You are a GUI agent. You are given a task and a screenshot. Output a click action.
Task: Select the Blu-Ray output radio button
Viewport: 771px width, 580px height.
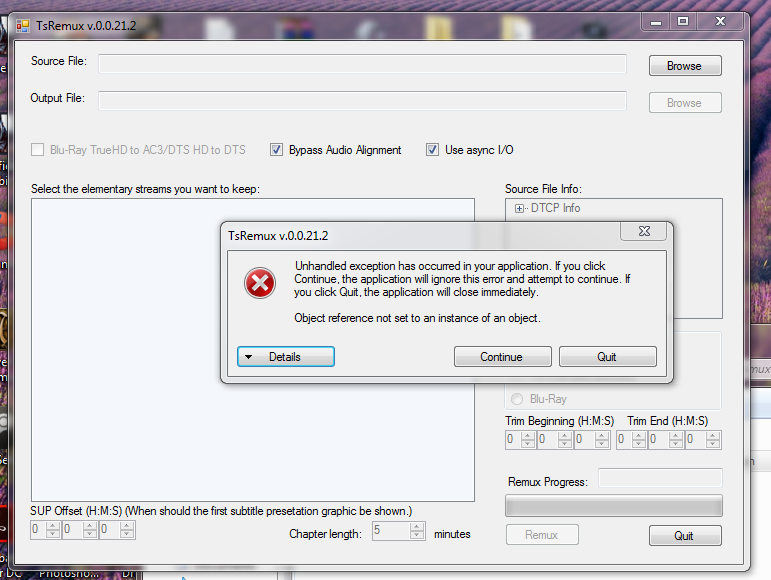517,399
